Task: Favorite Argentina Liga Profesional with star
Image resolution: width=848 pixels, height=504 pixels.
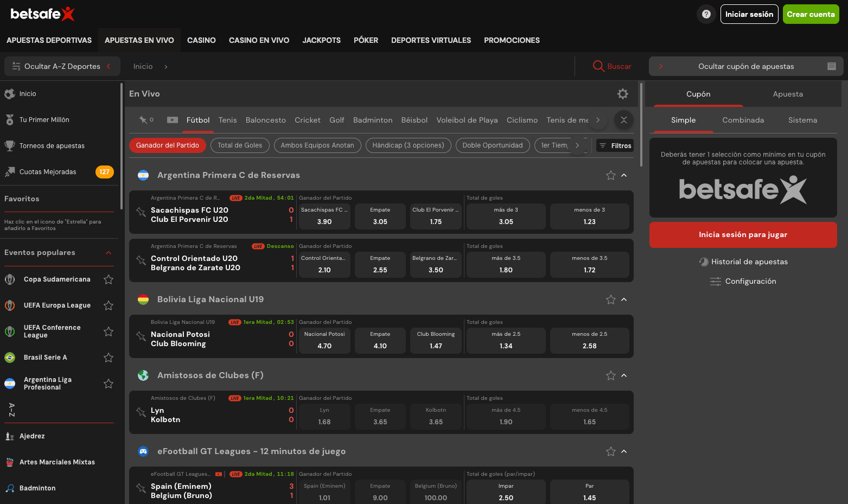Action: (x=109, y=384)
